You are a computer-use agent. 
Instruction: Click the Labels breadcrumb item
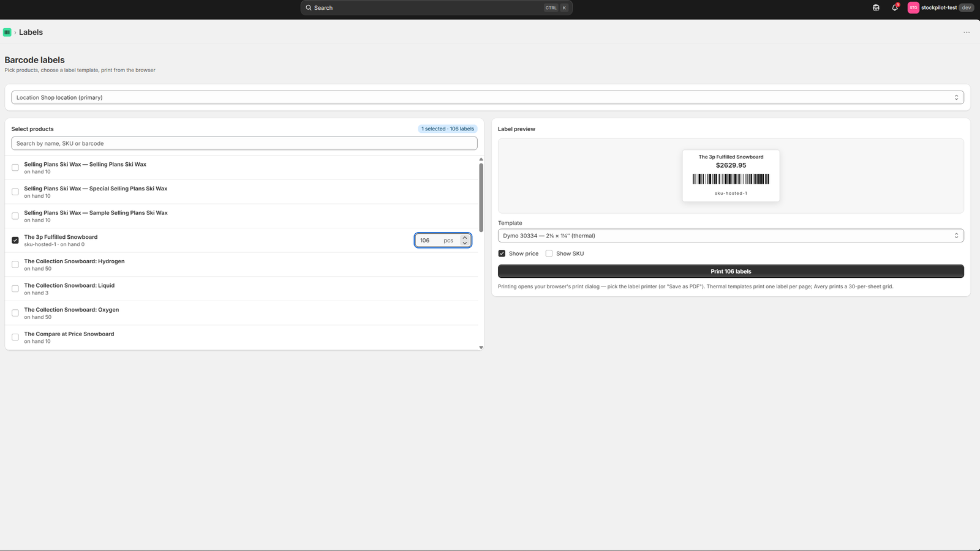coord(31,32)
